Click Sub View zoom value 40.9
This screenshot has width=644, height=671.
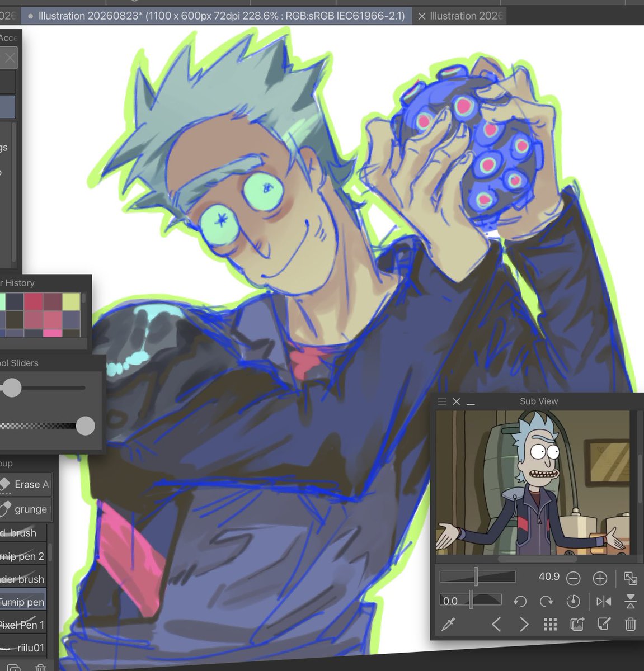pos(549,577)
